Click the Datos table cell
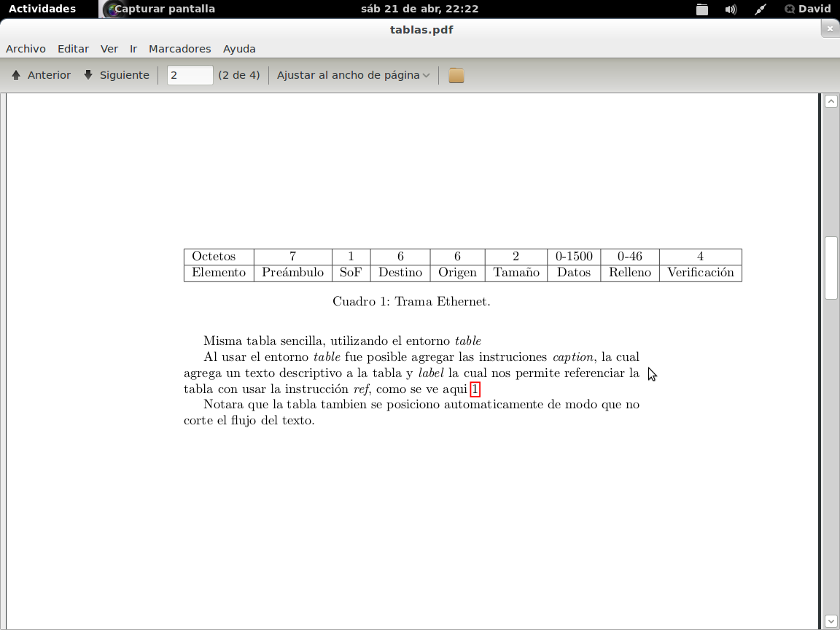The image size is (840, 630). (x=574, y=273)
